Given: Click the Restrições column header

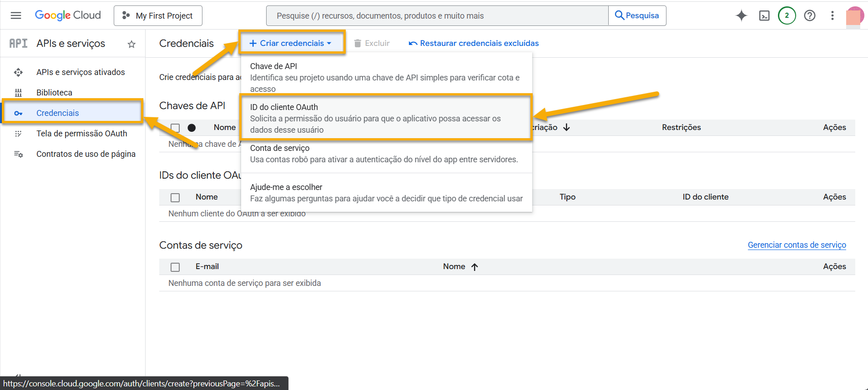Looking at the screenshot, I should [x=681, y=127].
